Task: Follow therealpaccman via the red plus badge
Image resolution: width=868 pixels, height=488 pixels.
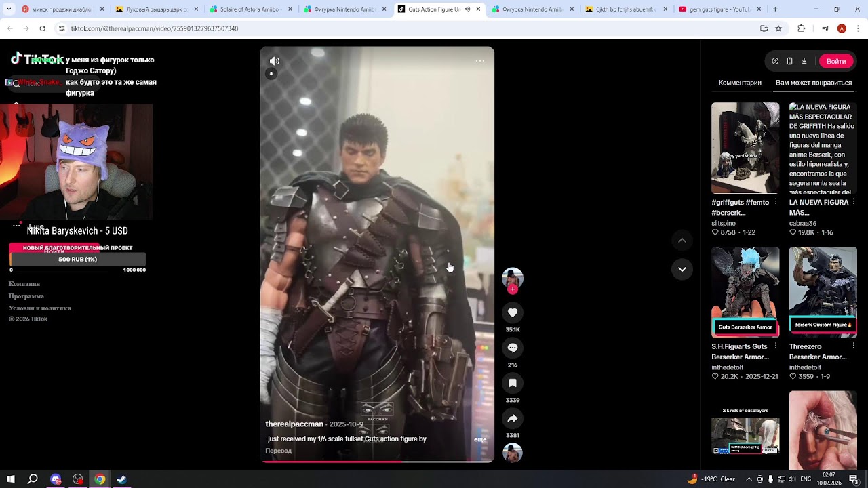Action: pyautogui.click(x=513, y=289)
